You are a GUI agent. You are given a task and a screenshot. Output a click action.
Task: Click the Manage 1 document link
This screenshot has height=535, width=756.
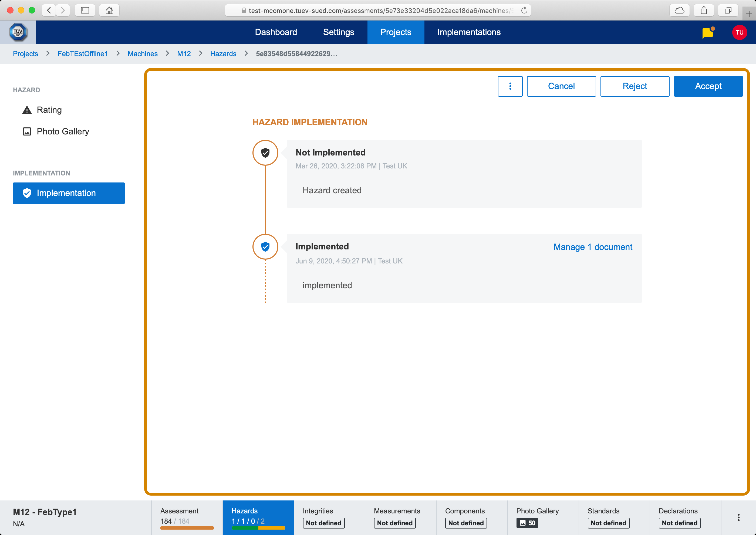pyautogui.click(x=593, y=247)
